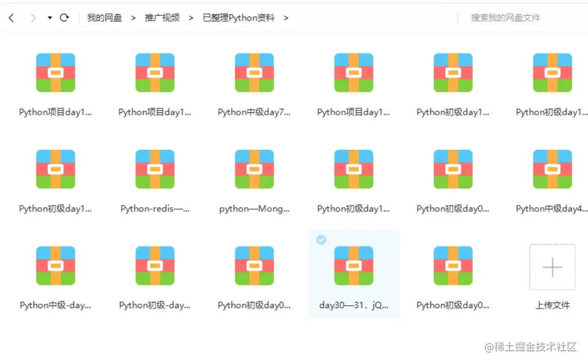
Task: Select the Python初级-day archive thumbnail
Action: click(x=155, y=266)
